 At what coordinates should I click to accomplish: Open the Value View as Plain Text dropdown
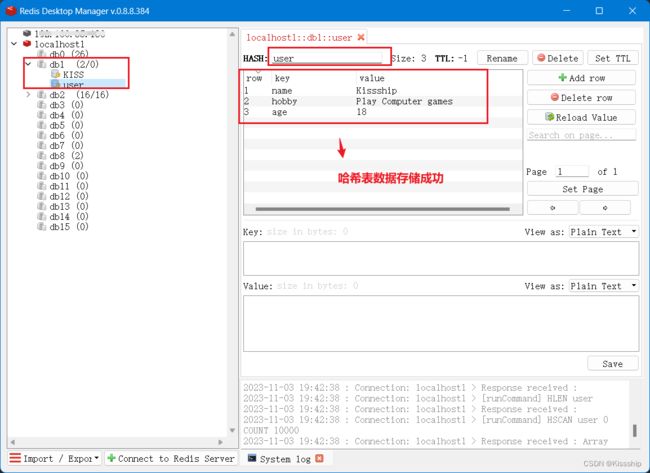[x=603, y=286]
